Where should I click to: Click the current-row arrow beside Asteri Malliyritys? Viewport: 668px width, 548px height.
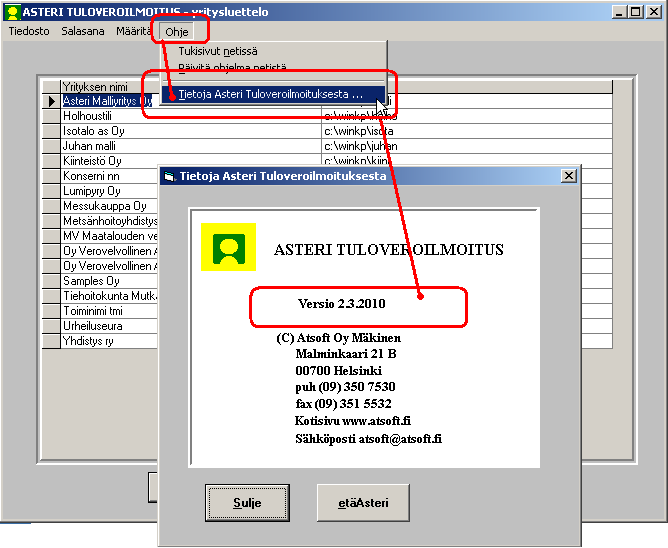[x=51, y=101]
